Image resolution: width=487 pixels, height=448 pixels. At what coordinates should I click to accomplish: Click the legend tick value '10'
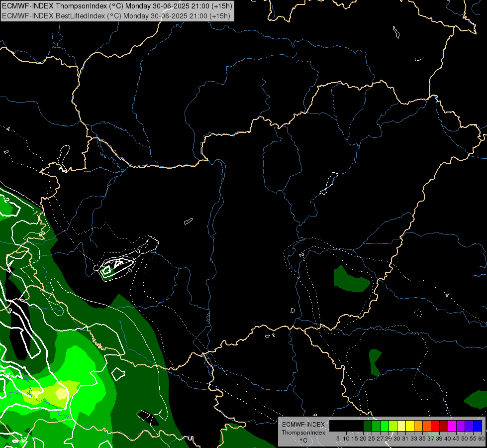(x=346, y=439)
